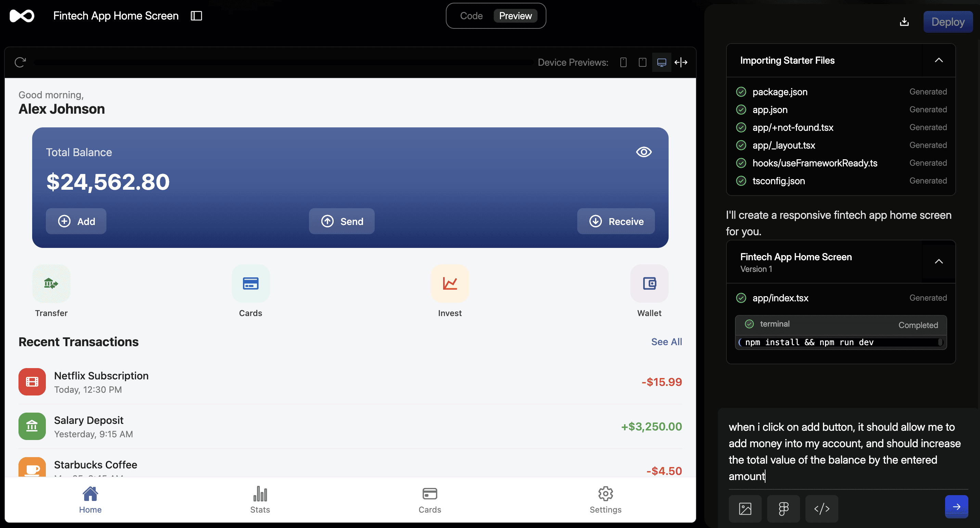
Task: Select the desktop device preview
Action: point(661,62)
